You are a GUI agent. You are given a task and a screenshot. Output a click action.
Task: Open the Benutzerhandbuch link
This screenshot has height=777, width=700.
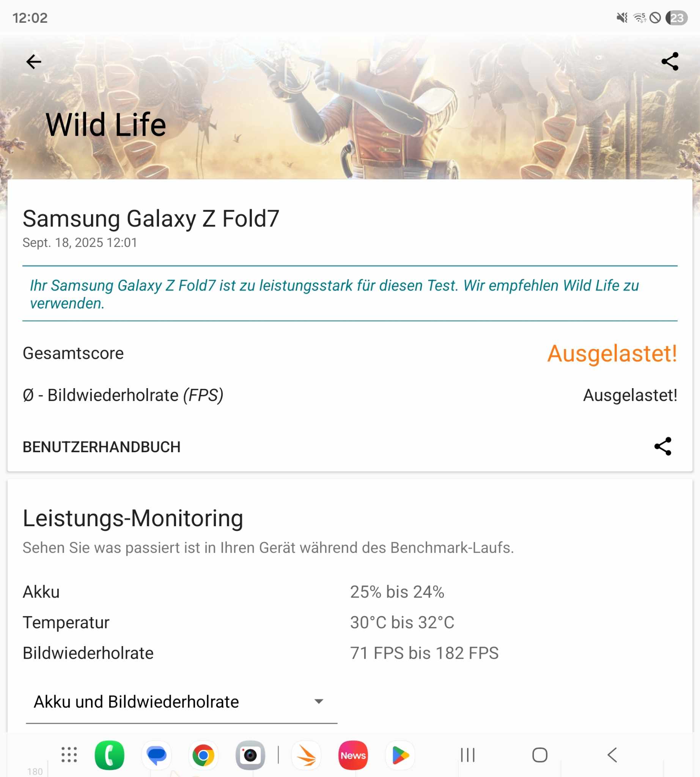click(x=102, y=447)
